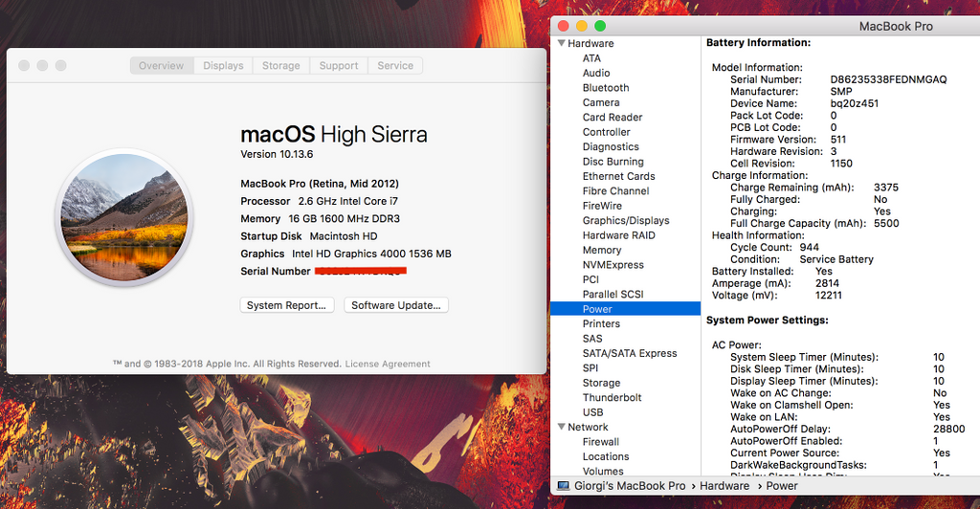Select Graphics/Displays in the sidebar
Viewport: 980px width, 509px height.
coord(626,220)
